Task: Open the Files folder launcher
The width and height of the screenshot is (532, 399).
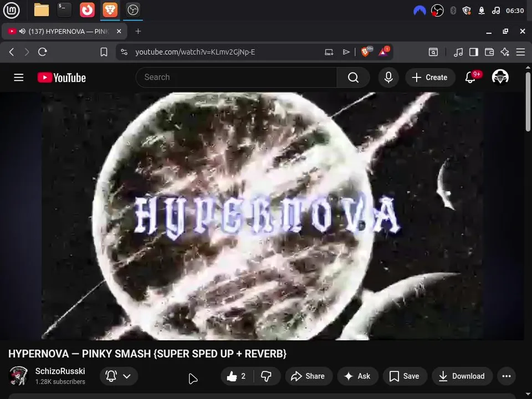Action: [42, 10]
